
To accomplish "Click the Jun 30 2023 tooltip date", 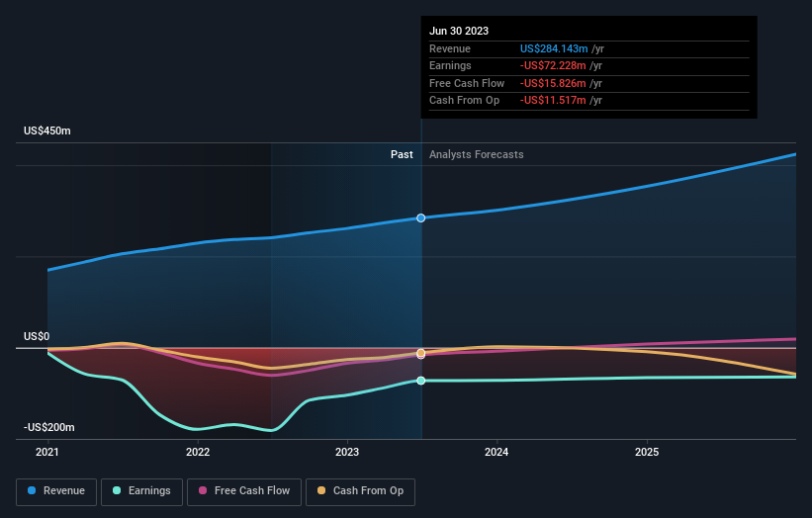I will pyautogui.click(x=459, y=31).
